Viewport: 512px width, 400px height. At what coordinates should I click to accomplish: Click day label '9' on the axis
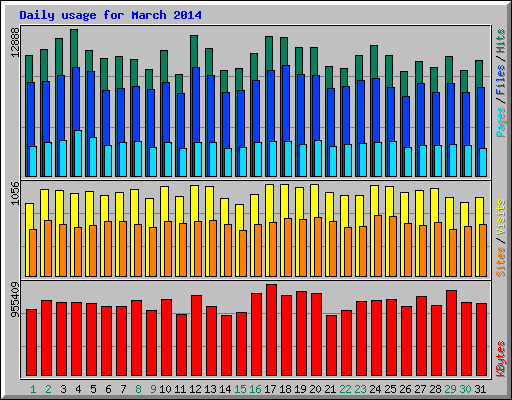153,389
